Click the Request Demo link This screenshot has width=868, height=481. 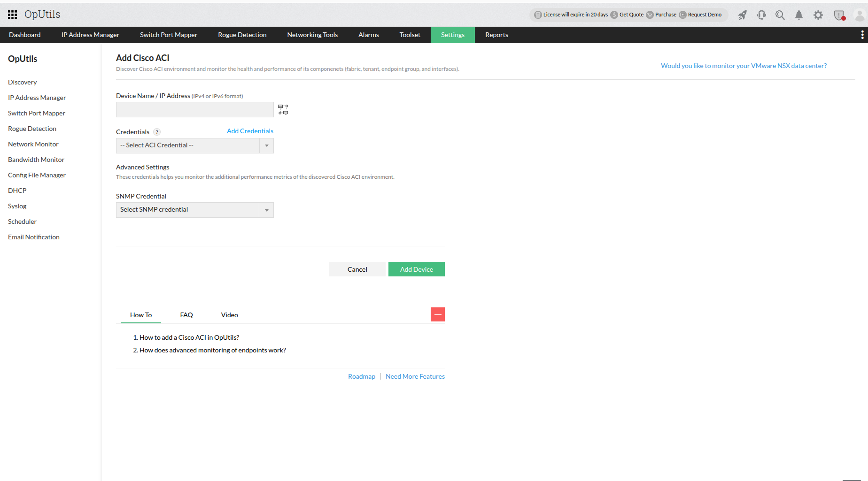(x=705, y=15)
